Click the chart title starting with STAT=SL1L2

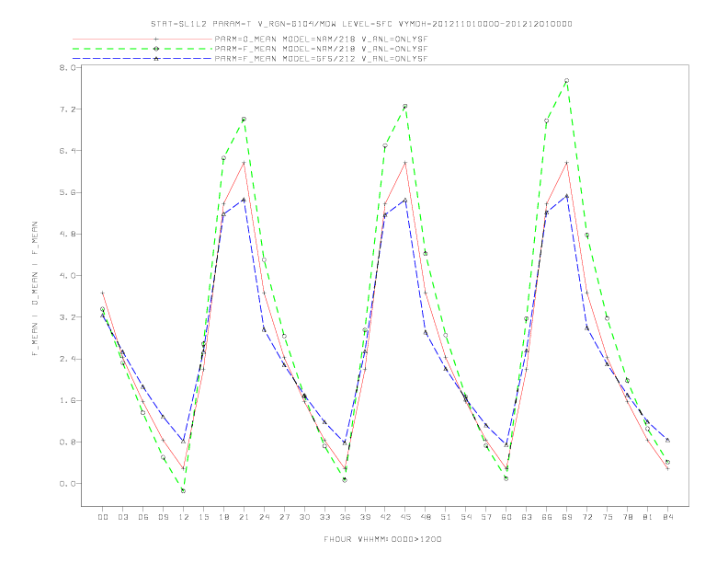[361, 24]
